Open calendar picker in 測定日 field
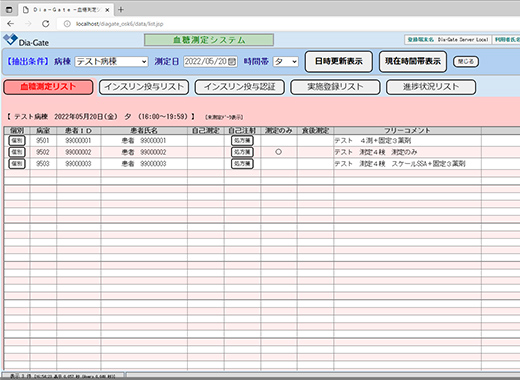Image resolution: width=520 pixels, height=380 pixels. 233,62
